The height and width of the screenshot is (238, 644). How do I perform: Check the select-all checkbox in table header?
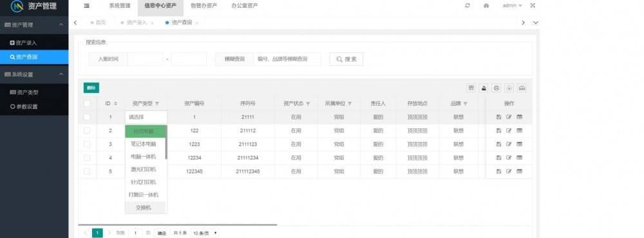click(87, 104)
